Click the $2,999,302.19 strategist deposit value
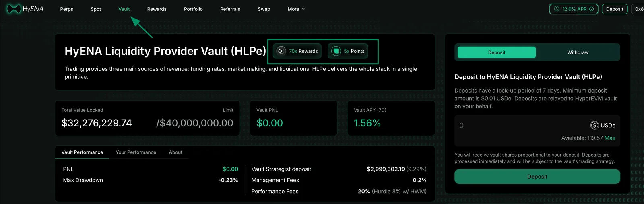 tap(386, 169)
